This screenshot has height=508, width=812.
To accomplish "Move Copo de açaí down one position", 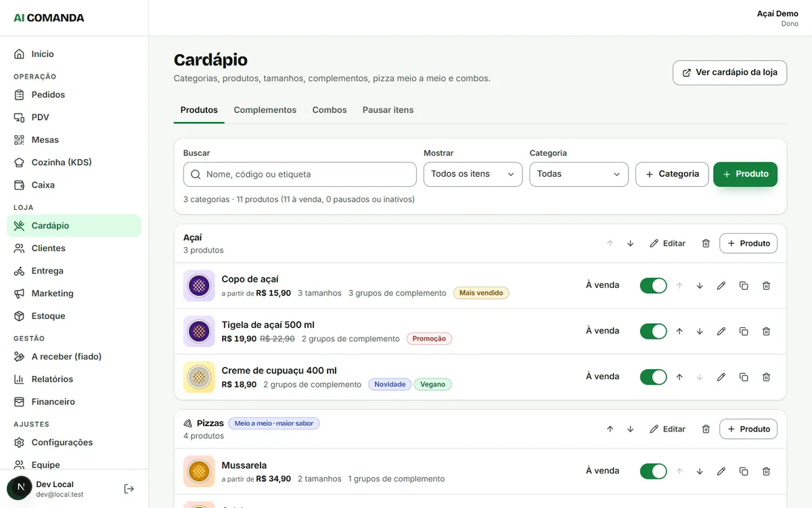I will pos(700,286).
